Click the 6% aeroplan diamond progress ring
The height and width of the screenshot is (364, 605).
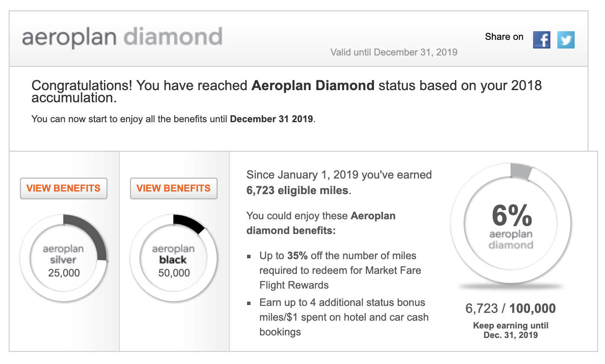511,224
